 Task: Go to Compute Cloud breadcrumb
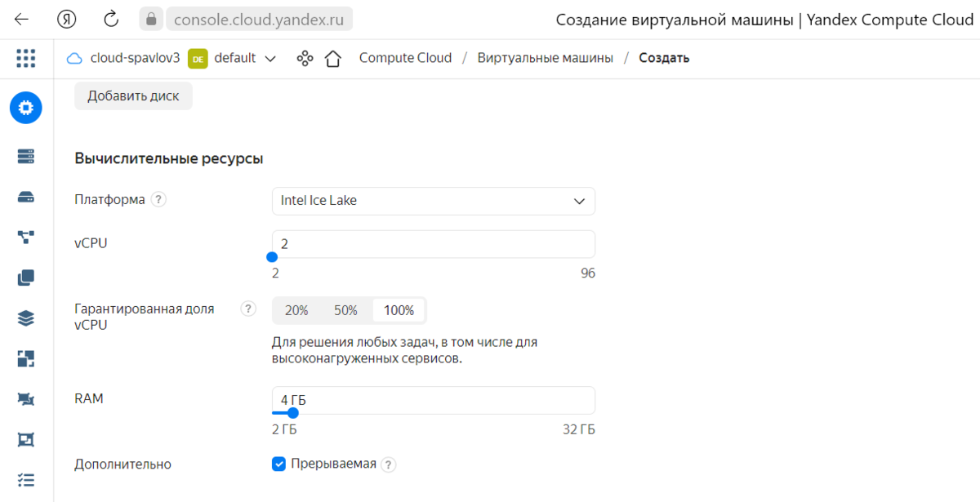[x=405, y=58]
